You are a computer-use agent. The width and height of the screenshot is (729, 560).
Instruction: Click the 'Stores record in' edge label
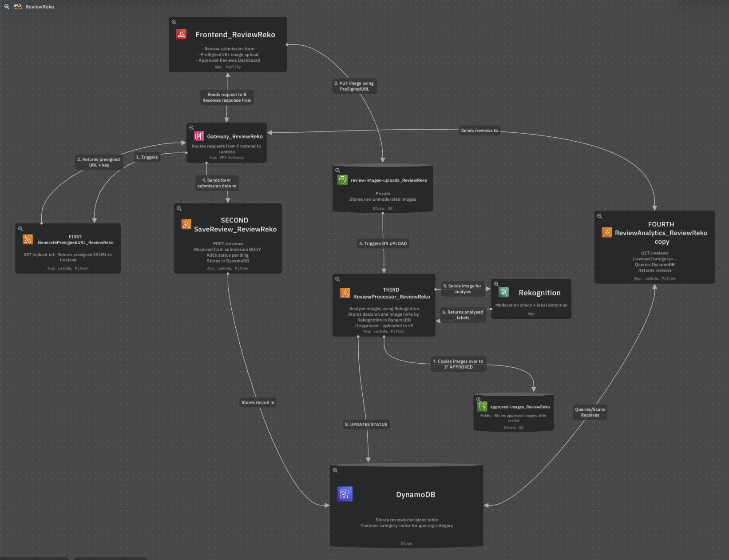[258, 402]
